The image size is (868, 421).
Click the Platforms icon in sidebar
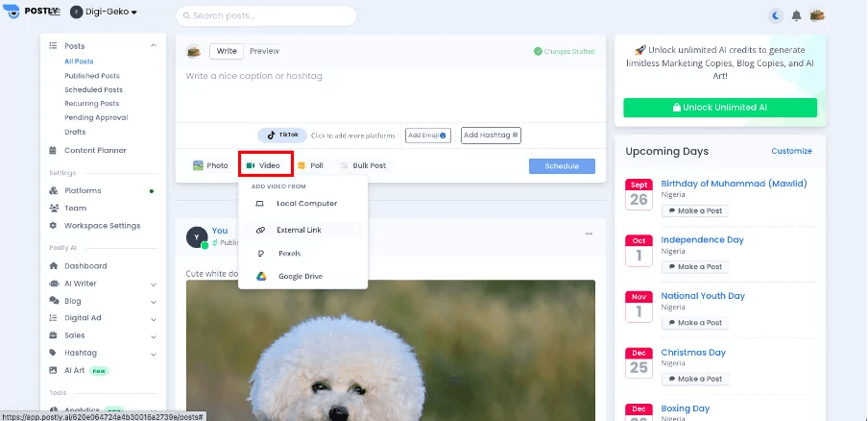click(x=53, y=190)
